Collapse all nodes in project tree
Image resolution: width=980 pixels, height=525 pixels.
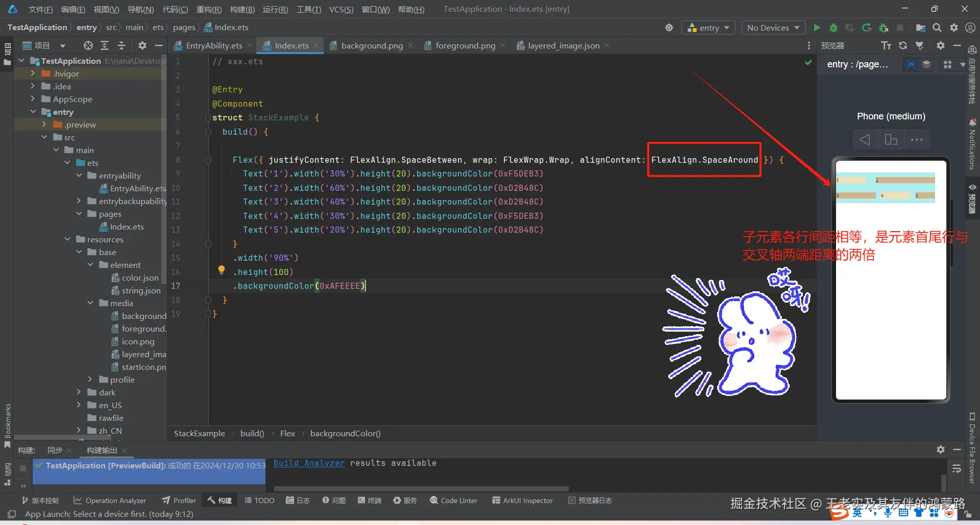coord(121,45)
